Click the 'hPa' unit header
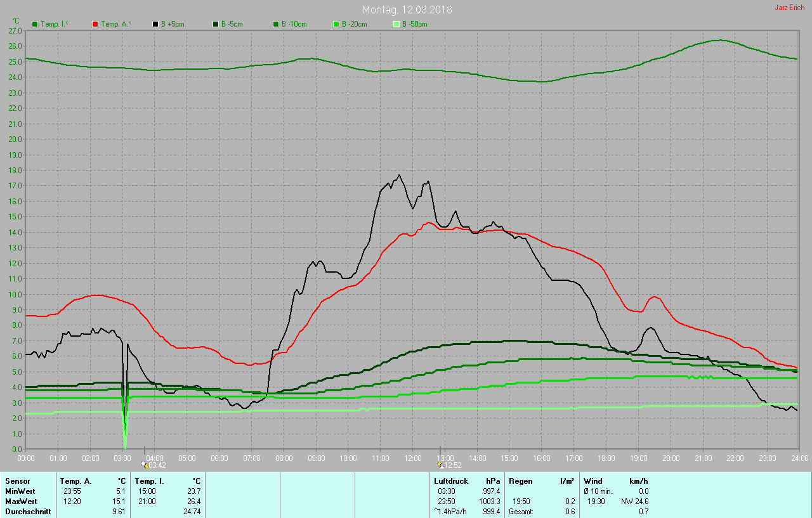Screen dimensions: 812x518 [x=493, y=481]
